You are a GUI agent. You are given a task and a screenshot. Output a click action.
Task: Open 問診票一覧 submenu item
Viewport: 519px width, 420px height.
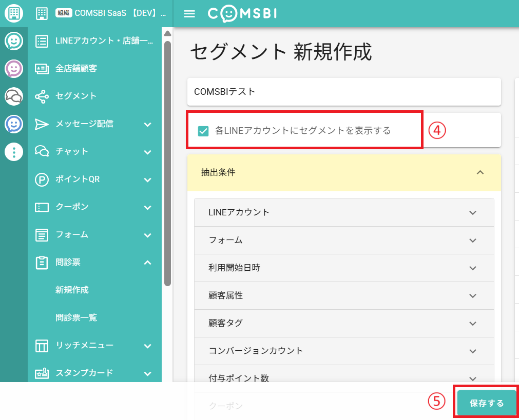[94, 318]
